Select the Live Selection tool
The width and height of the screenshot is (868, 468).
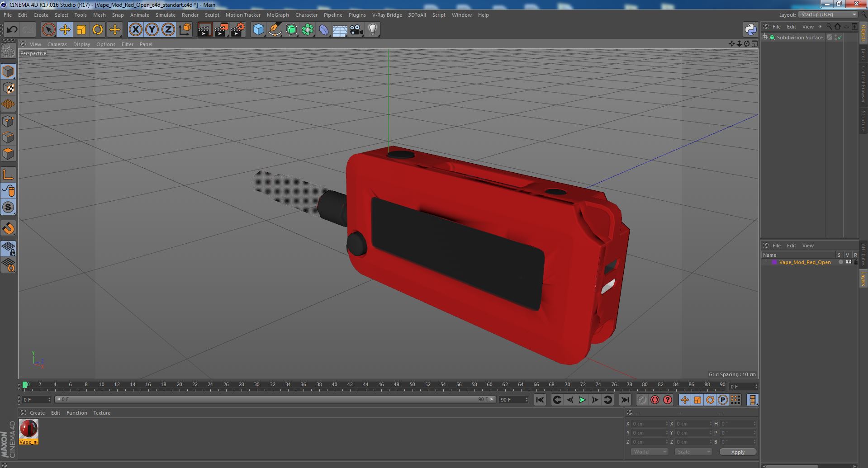[x=48, y=30]
